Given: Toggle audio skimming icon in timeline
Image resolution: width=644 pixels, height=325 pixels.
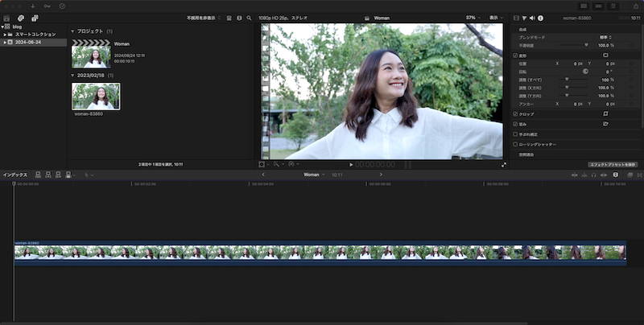Looking at the screenshot, I should pyautogui.click(x=584, y=175).
